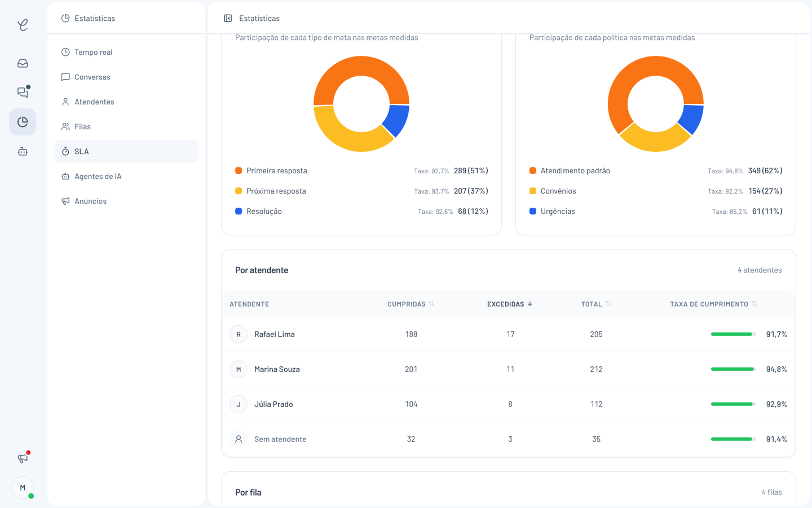
Task: Click the 4 filas count label
Action: coord(772,492)
